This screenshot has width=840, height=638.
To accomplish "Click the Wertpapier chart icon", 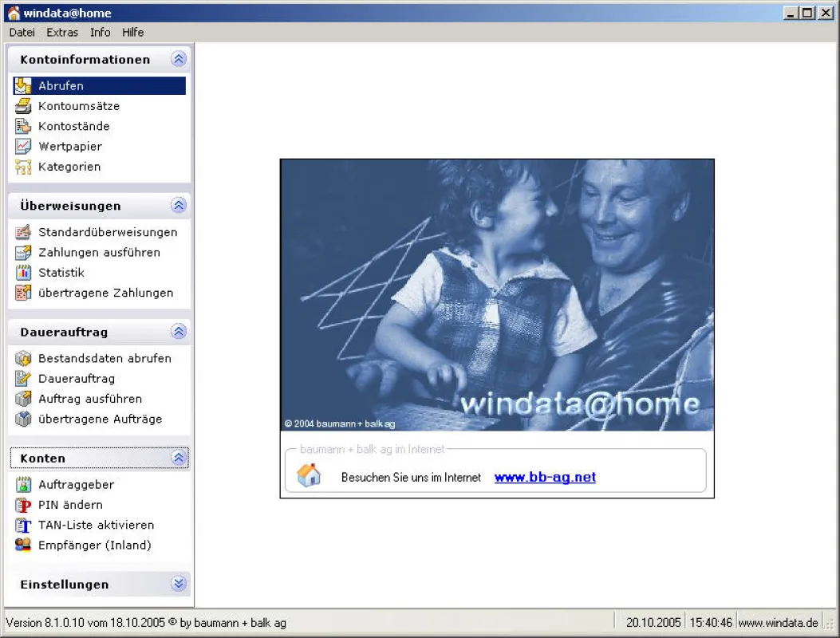I will 23,146.
